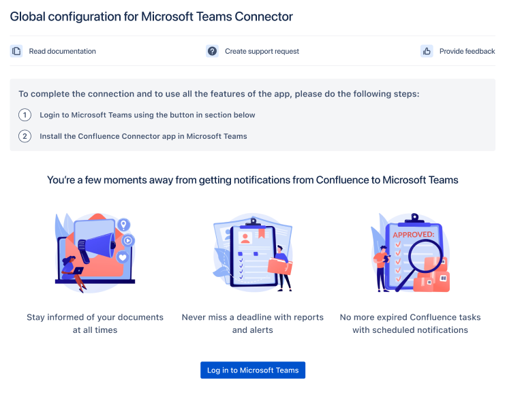Click the 'Never miss a deadline' caption

(253, 323)
